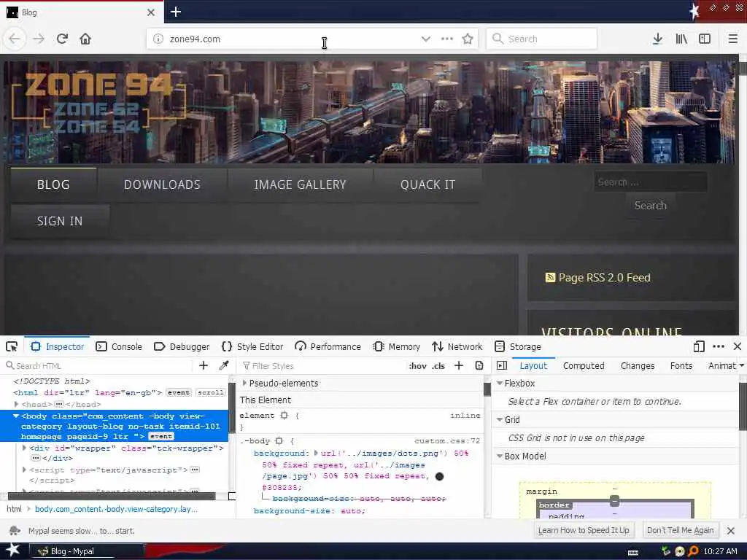Open the keyboard icon in system tray

coord(633,553)
